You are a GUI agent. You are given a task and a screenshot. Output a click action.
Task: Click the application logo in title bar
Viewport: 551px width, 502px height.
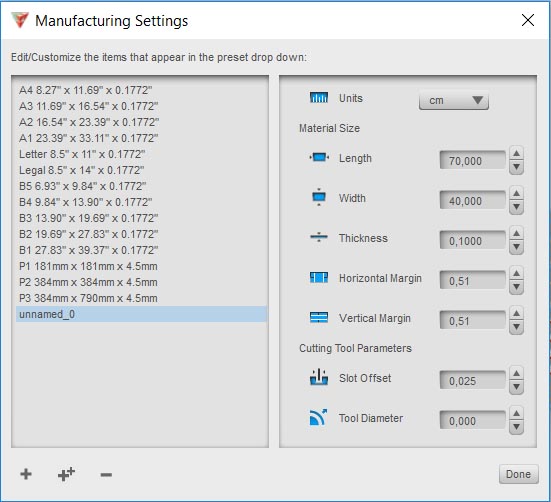point(20,20)
